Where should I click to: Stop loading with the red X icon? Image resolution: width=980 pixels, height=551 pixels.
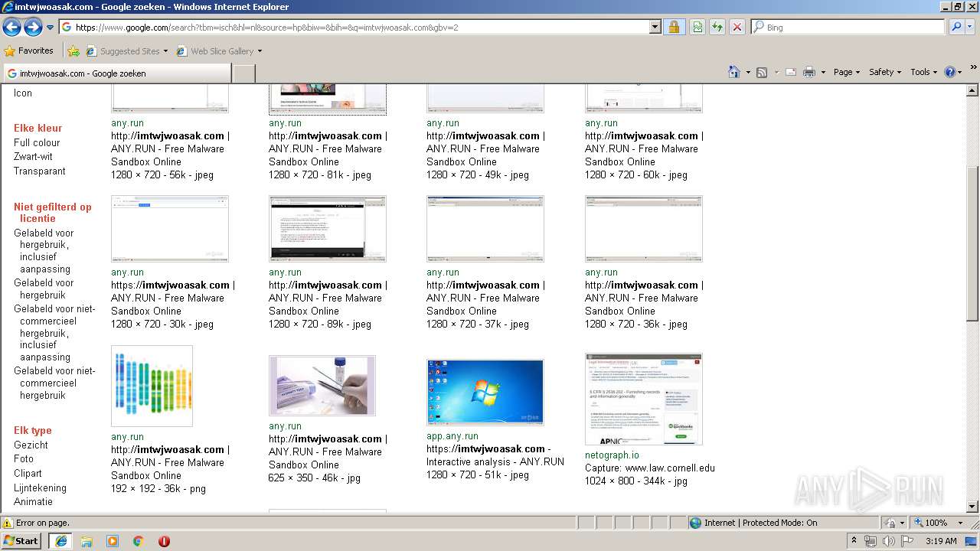[737, 27]
